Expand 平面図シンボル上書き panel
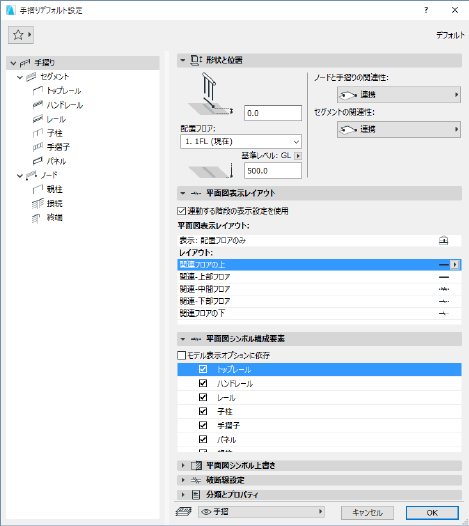The width and height of the screenshot is (469, 526). pyautogui.click(x=183, y=465)
